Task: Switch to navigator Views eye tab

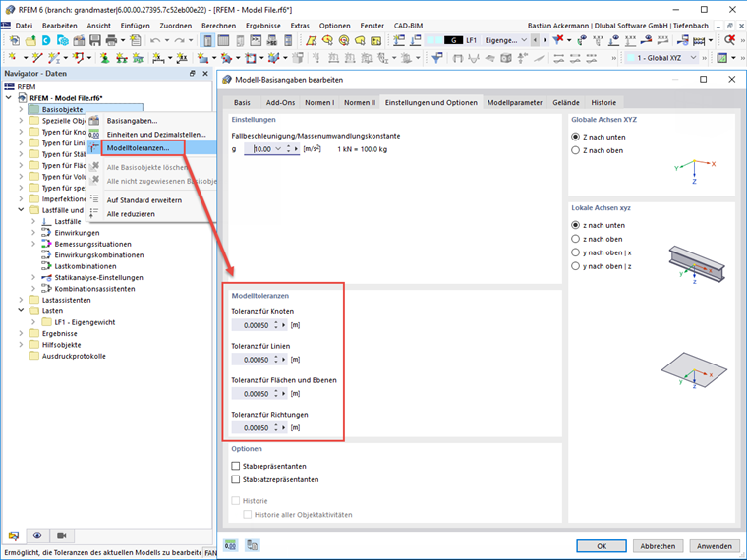Action: point(37,535)
